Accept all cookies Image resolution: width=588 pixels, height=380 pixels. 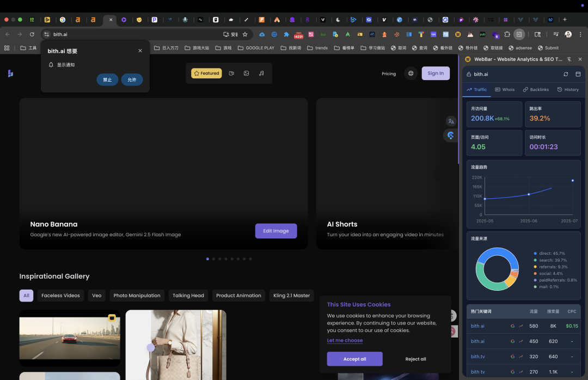[354, 359]
